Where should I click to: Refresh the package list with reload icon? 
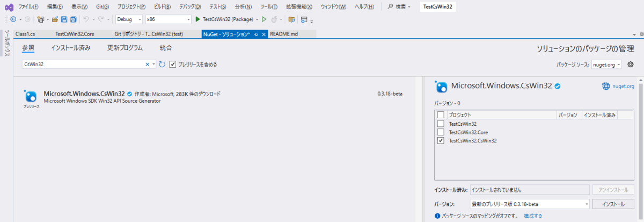[162, 65]
